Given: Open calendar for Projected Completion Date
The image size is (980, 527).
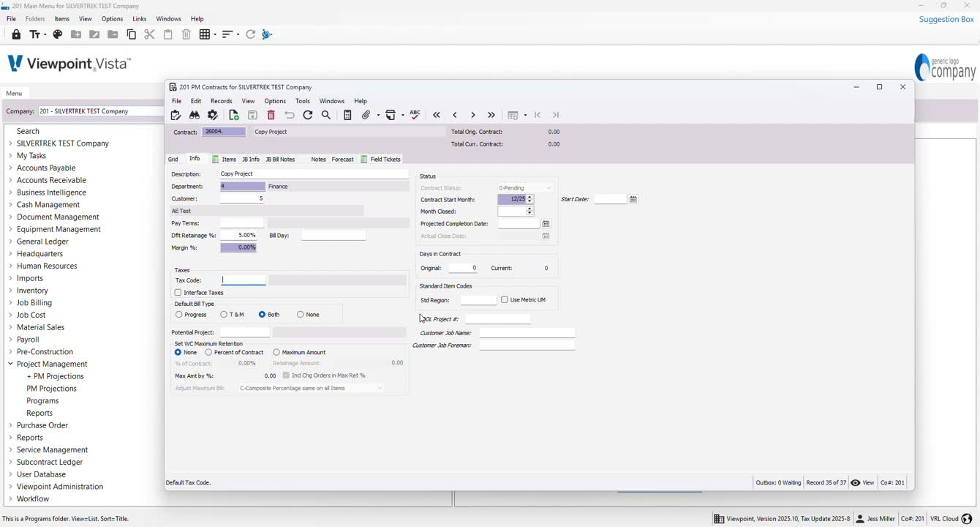Looking at the screenshot, I should tap(546, 224).
